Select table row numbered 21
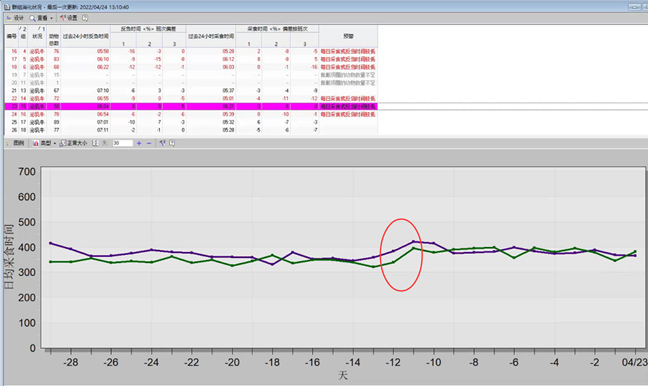Image resolution: width=648 pixels, height=386 pixels. [191, 91]
